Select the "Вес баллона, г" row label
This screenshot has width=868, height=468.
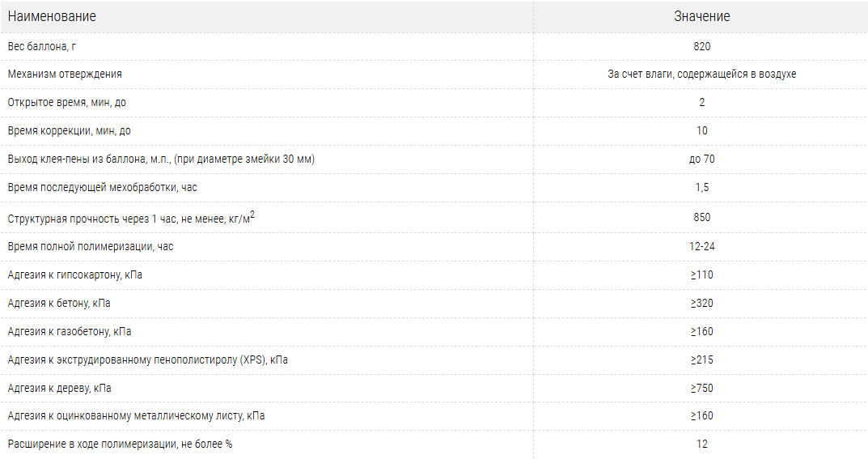coord(42,46)
